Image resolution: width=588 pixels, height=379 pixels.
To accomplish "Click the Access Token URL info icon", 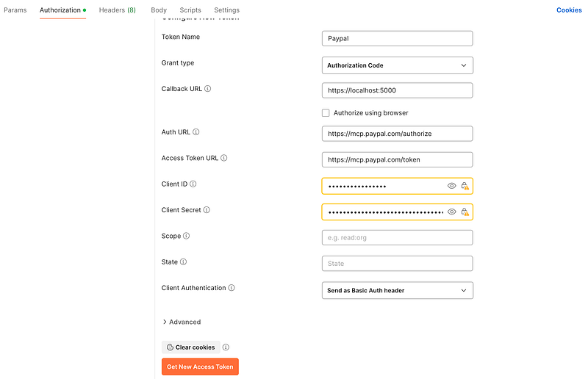I will point(224,158).
